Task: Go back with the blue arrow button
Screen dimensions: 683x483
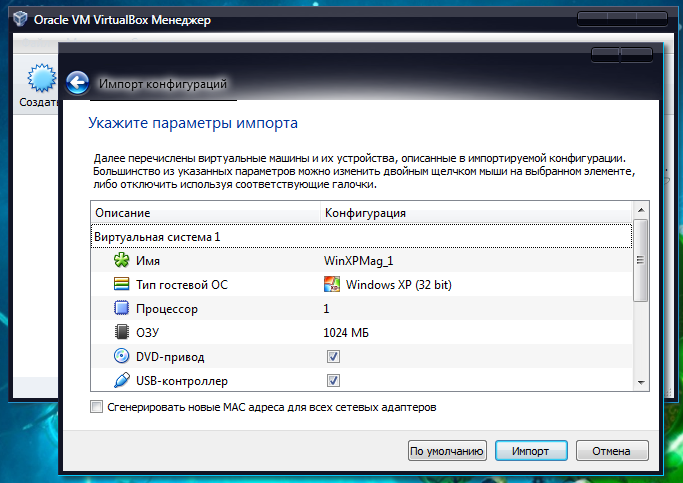Action: 78,82
